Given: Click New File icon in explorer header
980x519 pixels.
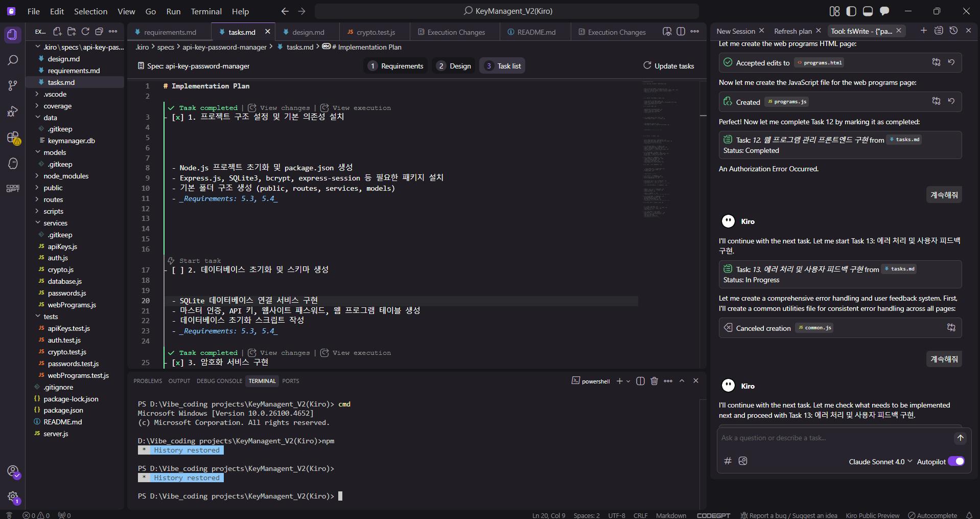Looking at the screenshot, I should [x=57, y=32].
